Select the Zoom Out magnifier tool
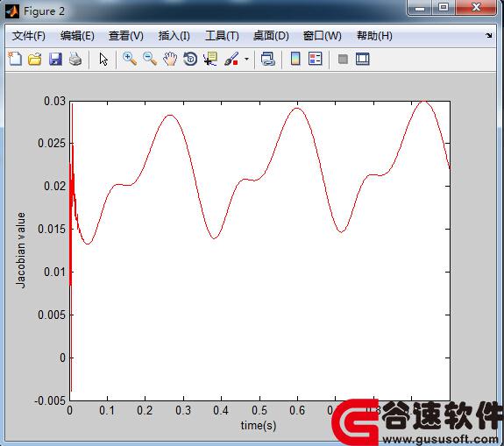Screen dimensions: 504x446 tap(150, 59)
